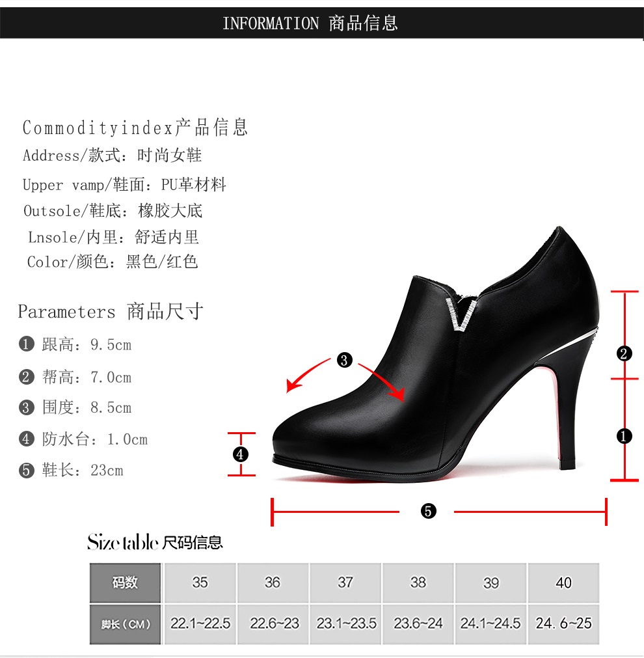This screenshot has width=644, height=658.
Task: Click the number 4 badge at platform bracket
Action: click(241, 454)
